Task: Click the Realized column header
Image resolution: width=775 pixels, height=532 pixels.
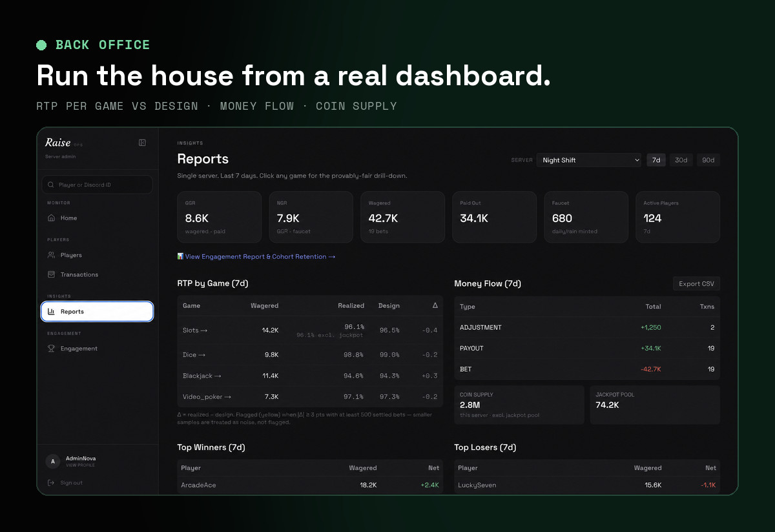Action: [351, 305]
